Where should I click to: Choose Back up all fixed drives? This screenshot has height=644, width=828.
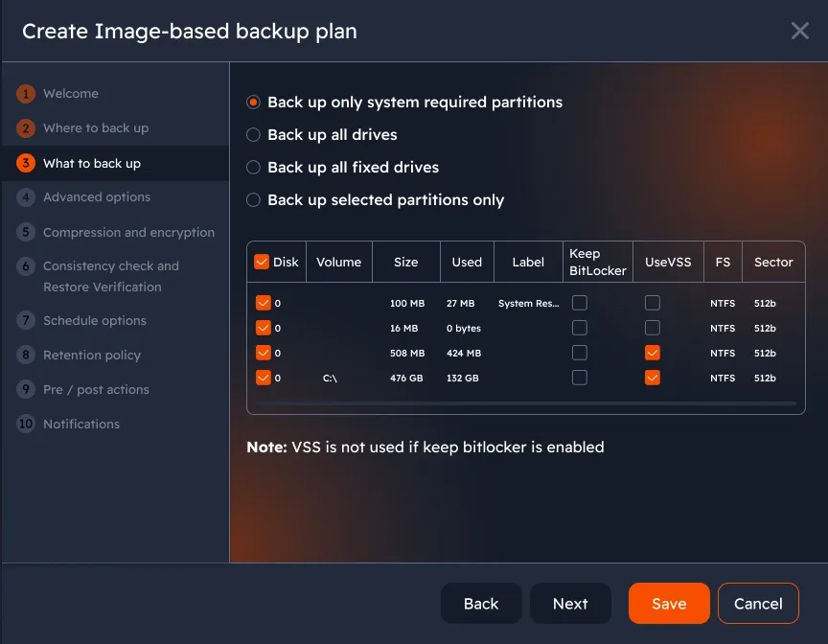pos(254,168)
